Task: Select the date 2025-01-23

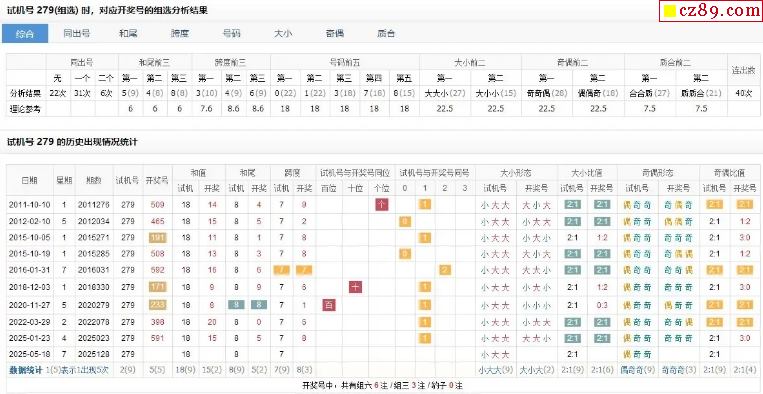Action: coord(29,338)
